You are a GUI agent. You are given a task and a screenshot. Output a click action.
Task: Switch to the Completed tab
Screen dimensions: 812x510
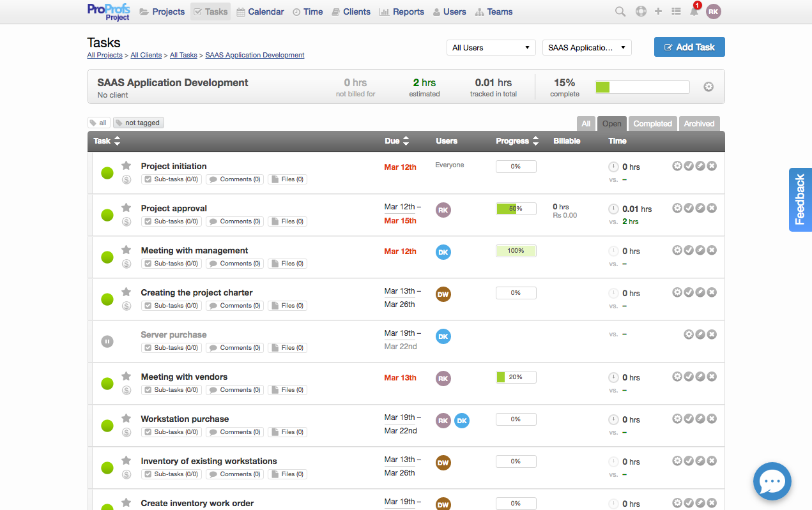pos(652,124)
